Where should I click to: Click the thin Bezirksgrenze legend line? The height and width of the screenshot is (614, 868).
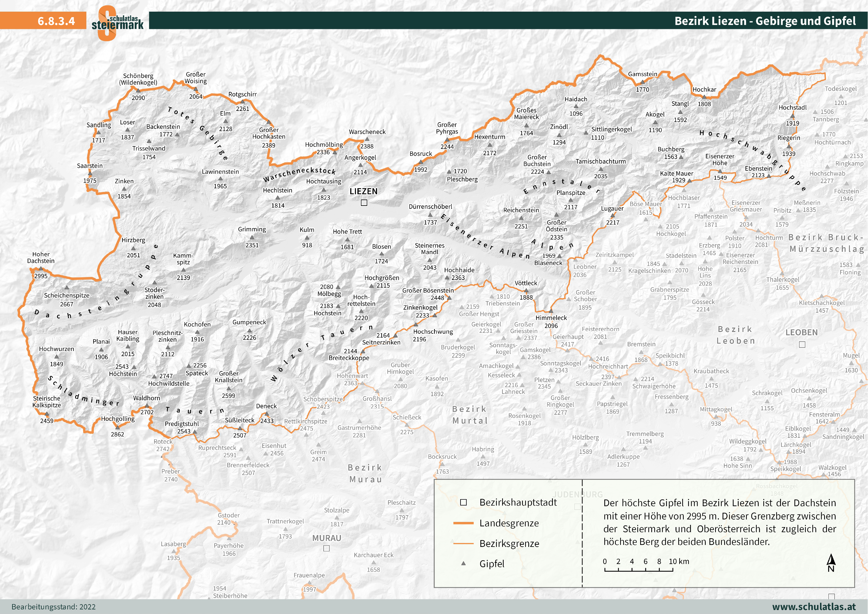(x=464, y=543)
